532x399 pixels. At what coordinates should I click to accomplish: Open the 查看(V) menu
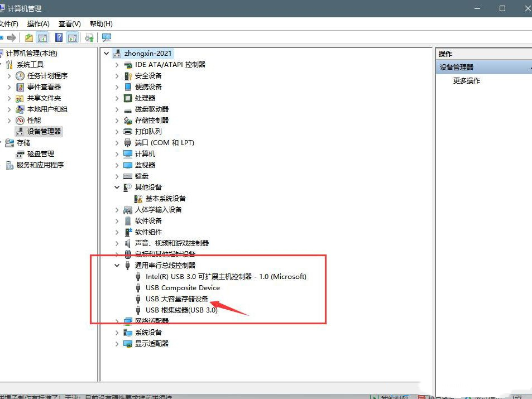tap(69, 24)
